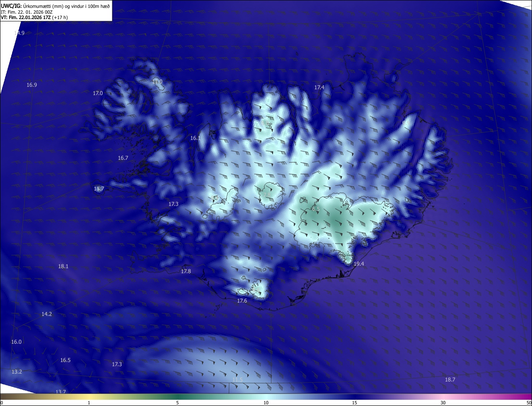532x406 pixels.
Task: Select the 13.7 wind value label
Action: [61, 391]
